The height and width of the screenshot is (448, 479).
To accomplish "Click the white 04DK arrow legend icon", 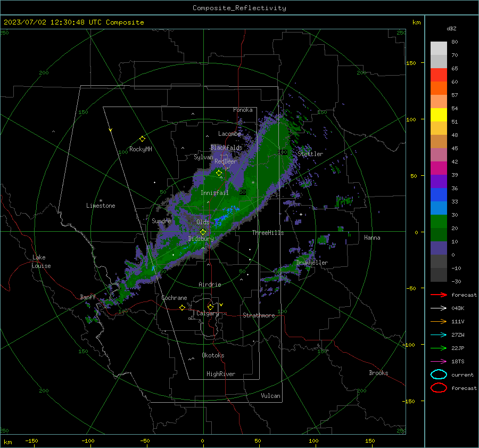I will tap(439, 308).
